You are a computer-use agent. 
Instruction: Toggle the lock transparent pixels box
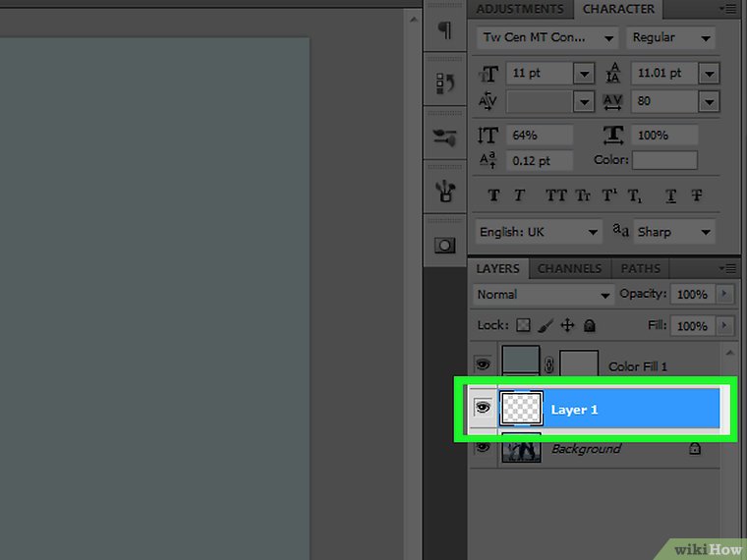(524, 325)
